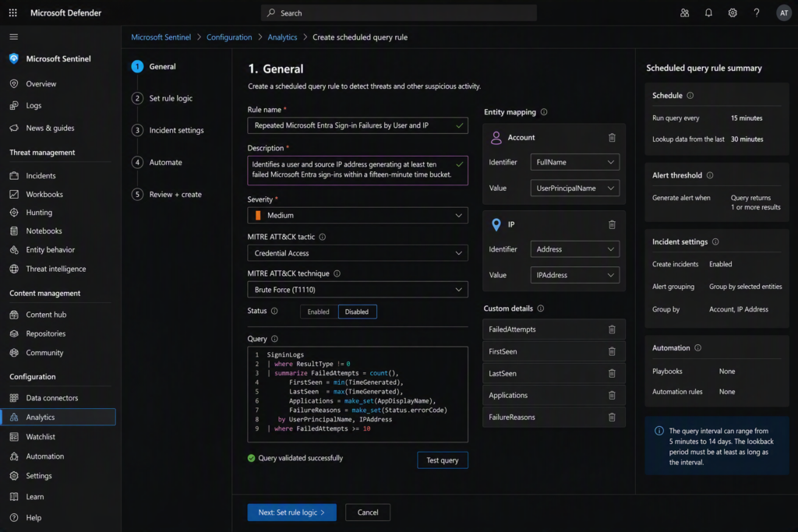
Task: Remove the LastSeen custom detail
Action: click(612, 373)
